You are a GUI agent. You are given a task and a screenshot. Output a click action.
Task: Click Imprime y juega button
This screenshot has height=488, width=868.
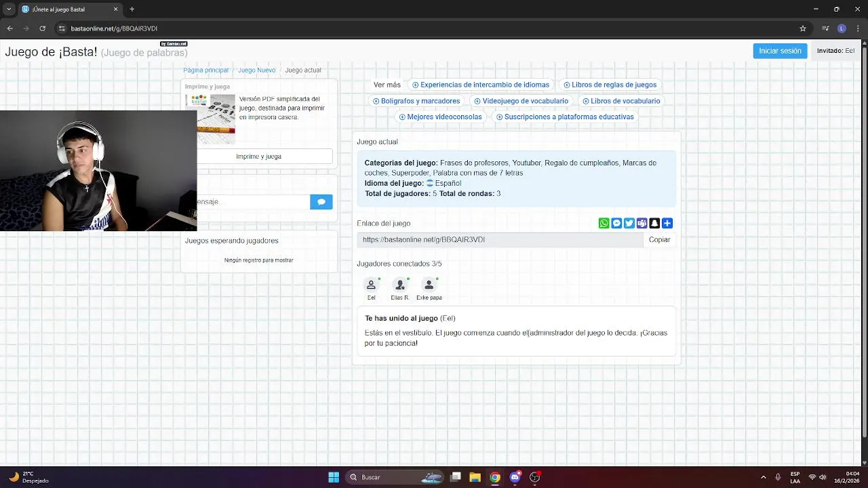[x=258, y=157]
